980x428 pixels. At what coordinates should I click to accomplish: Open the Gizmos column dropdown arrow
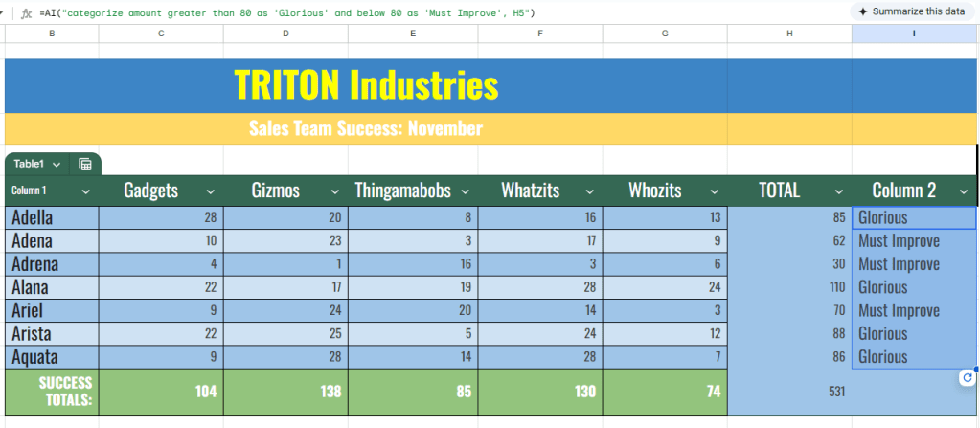tap(337, 191)
